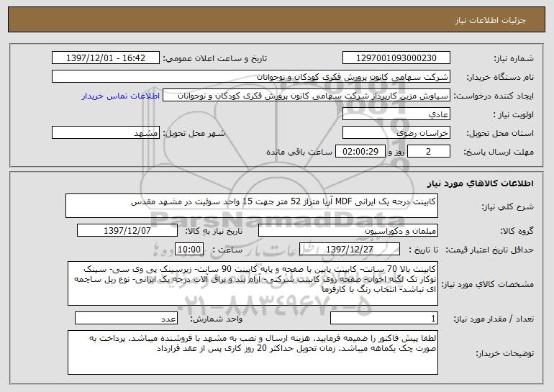Click the label حداقل تاریخ اعتبار قیمت

click(x=489, y=250)
